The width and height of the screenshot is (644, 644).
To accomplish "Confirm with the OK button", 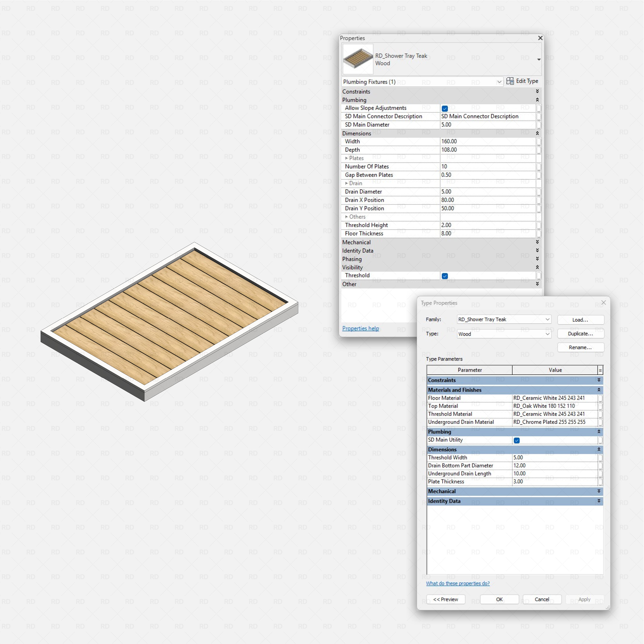I will coord(499,599).
